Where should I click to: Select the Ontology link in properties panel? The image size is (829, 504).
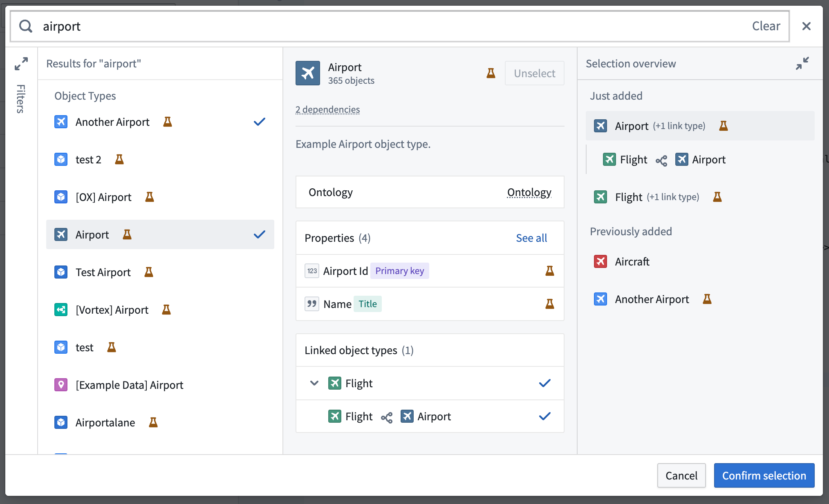coord(528,192)
